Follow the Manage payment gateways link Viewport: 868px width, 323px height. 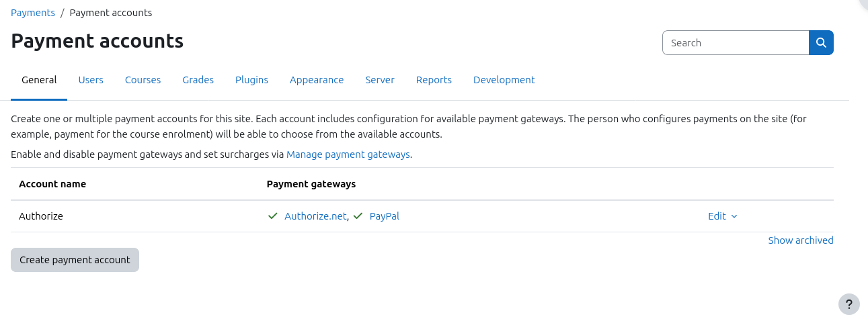click(348, 154)
